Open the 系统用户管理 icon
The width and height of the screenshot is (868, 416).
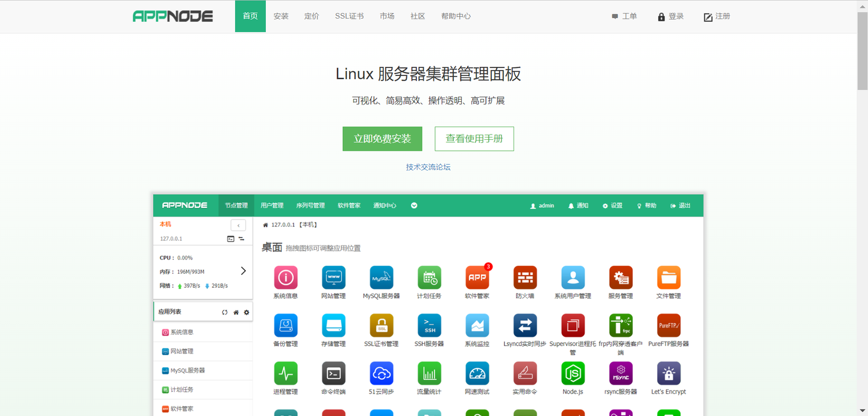click(573, 278)
